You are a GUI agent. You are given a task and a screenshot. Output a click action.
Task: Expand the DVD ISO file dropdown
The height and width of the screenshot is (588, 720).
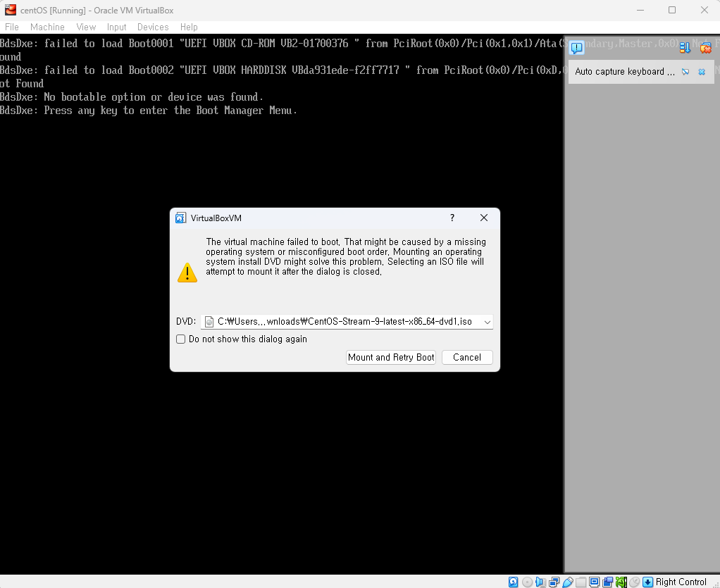(488, 322)
